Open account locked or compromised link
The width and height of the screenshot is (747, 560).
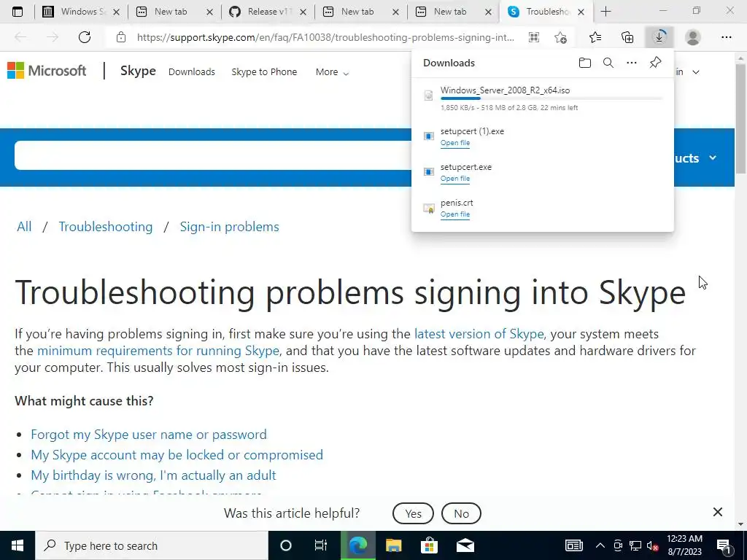(x=177, y=455)
